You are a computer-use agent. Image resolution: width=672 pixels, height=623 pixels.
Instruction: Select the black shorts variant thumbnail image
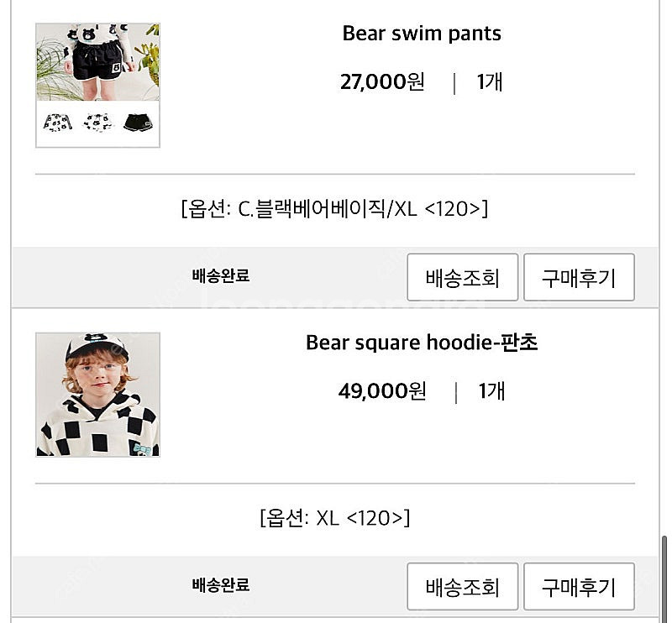pos(138,123)
